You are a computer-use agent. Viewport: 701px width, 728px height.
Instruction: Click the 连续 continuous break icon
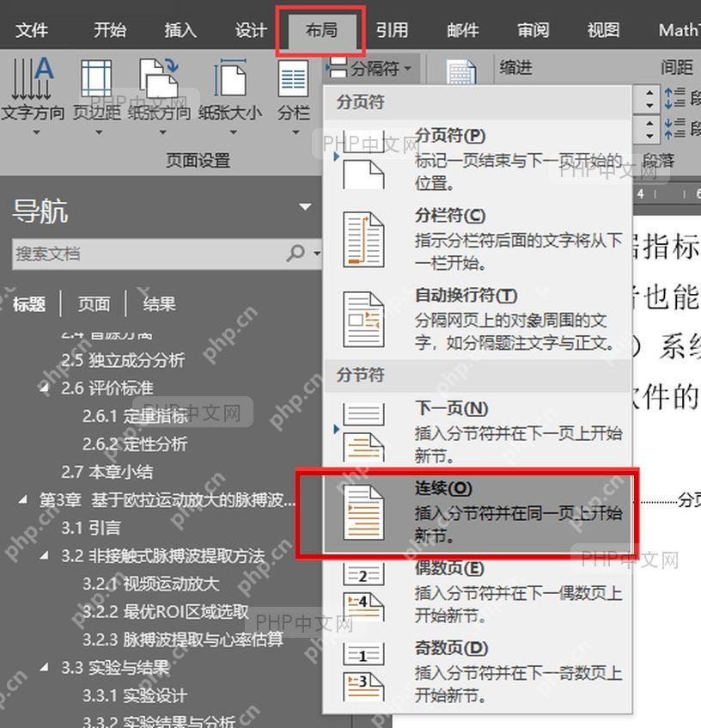point(363,512)
